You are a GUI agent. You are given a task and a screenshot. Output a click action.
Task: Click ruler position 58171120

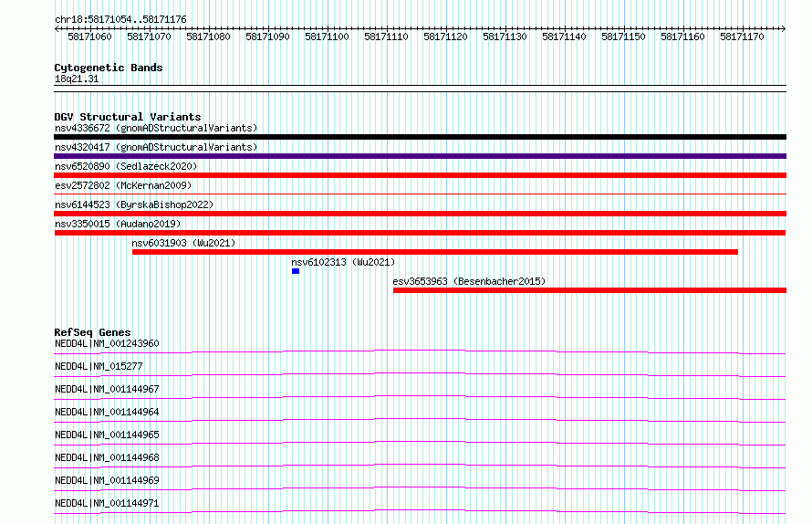click(x=445, y=37)
